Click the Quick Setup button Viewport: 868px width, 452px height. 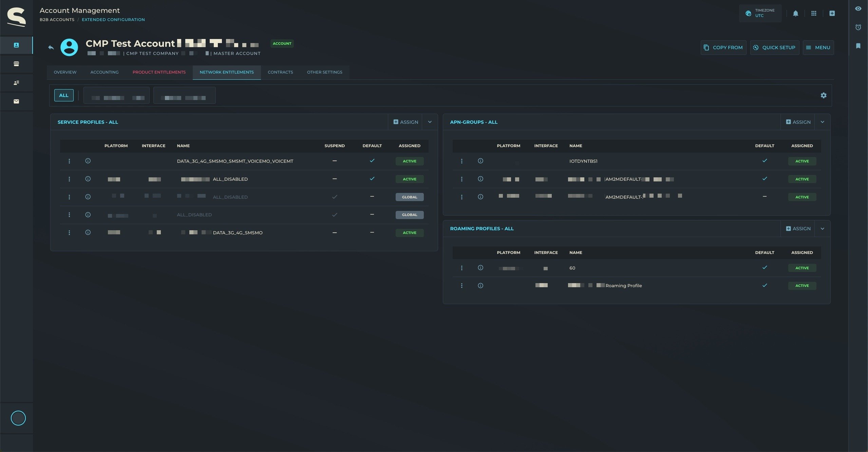point(774,48)
